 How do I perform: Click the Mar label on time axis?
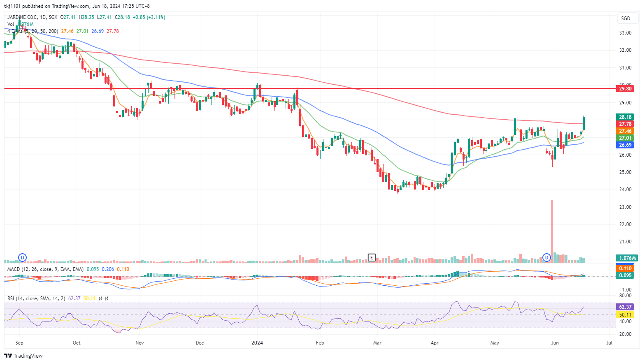coord(377,343)
